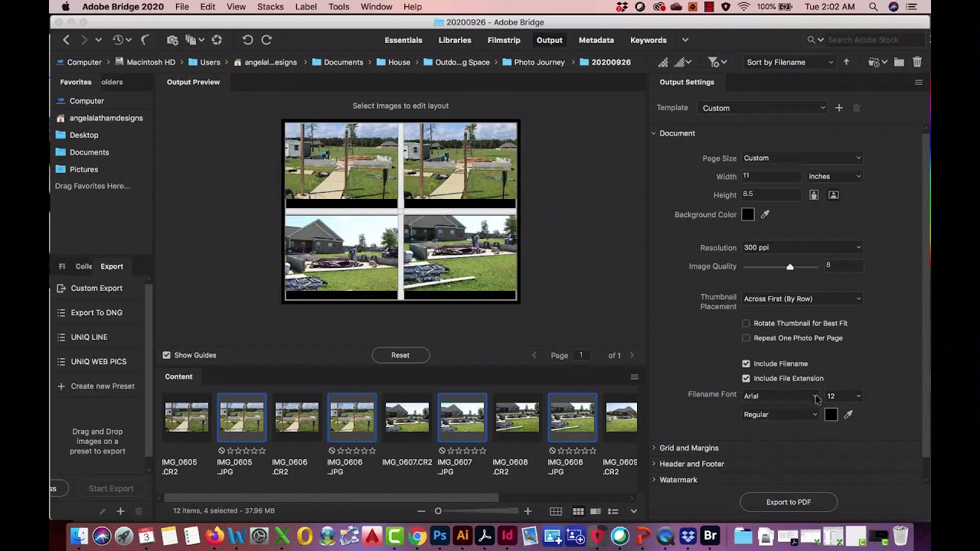
Task: Uncheck Include Filename
Action: [746, 364]
